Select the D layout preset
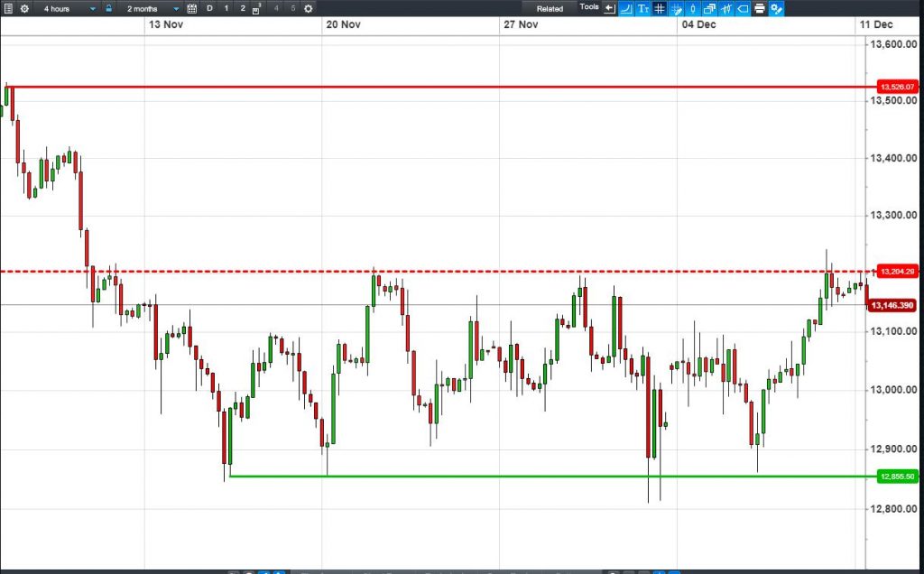924x574 pixels. [x=209, y=8]
